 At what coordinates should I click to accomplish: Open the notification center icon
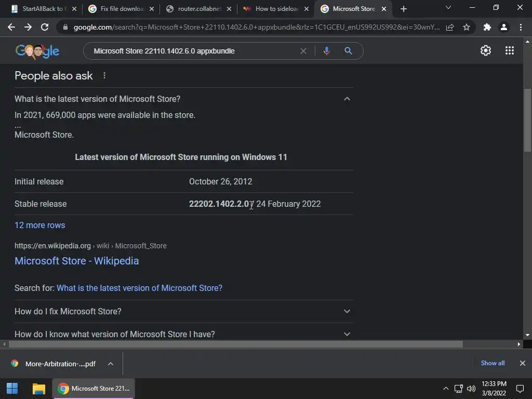point(520,389)
